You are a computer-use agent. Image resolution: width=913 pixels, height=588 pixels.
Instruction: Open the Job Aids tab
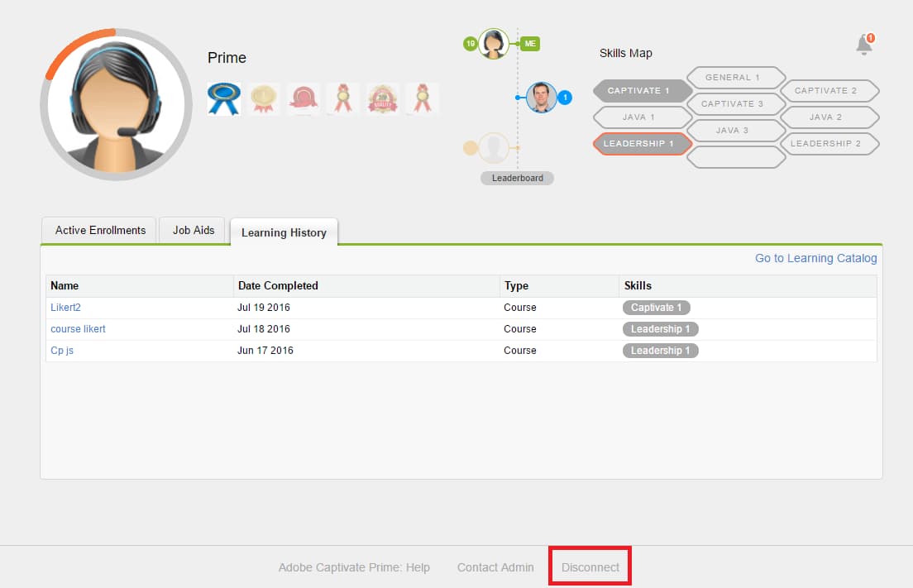pyautogui.click(x=192, y=230)
